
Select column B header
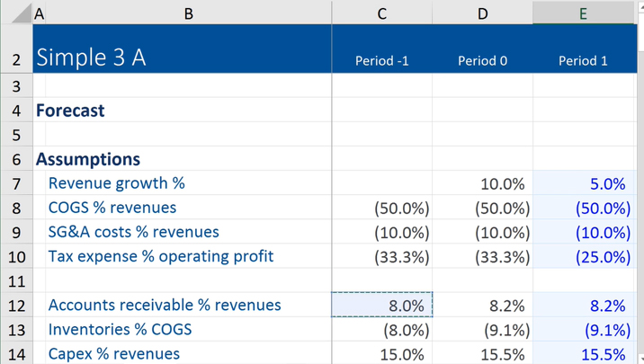tap(188, 13)
